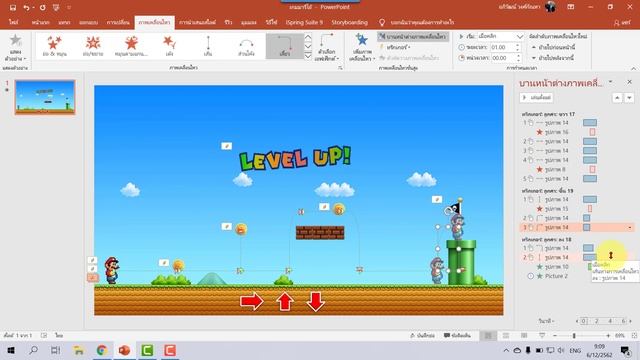Open the ไฟล์ (File) tab

(x=13, y=22)
